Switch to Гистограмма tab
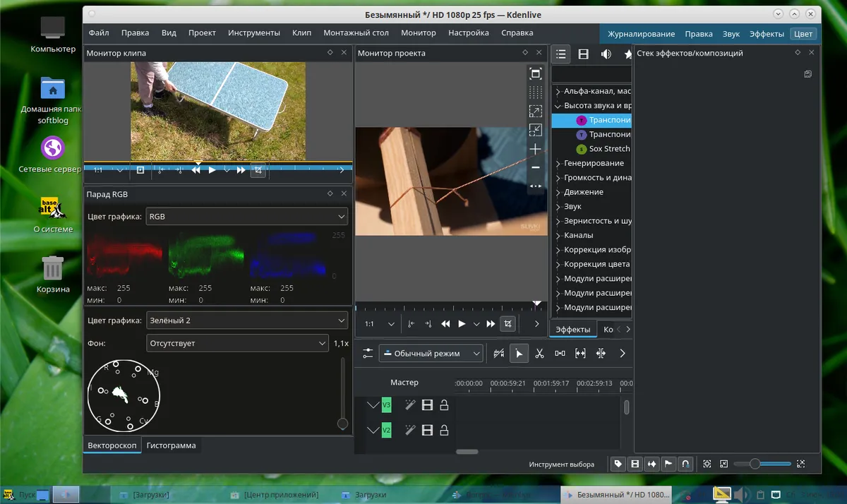Viewport: 847px width, 504px height. (x=171, y=445)
